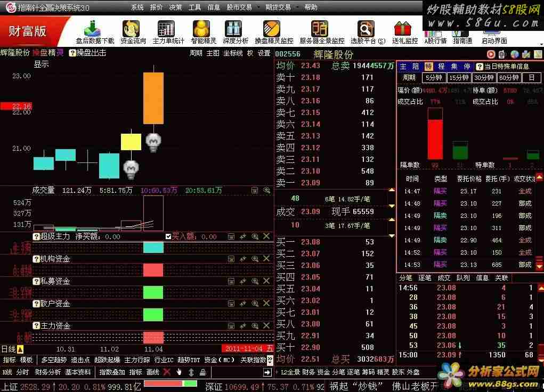
Task: Select the 60分钟 period button
Action: (509, 78)
